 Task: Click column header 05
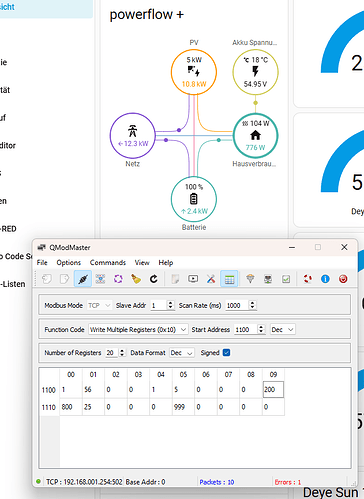tap(183, 374)
